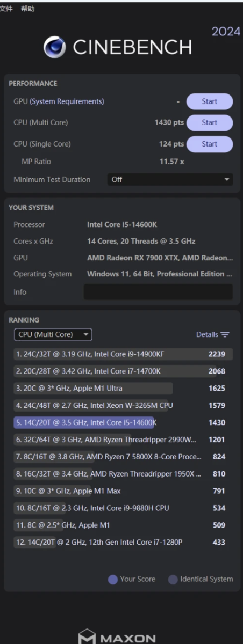Select the Intel Core i9-14900KF ranking entry
The image size is (243, 644).
(x=123, y=354)
